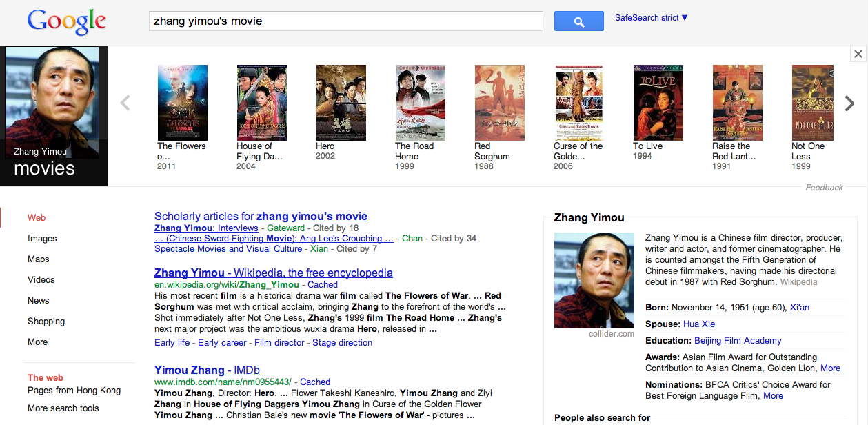This screenshot has width=868, height=425.
Task: Open the To Live movie poster
Action: 658,103
